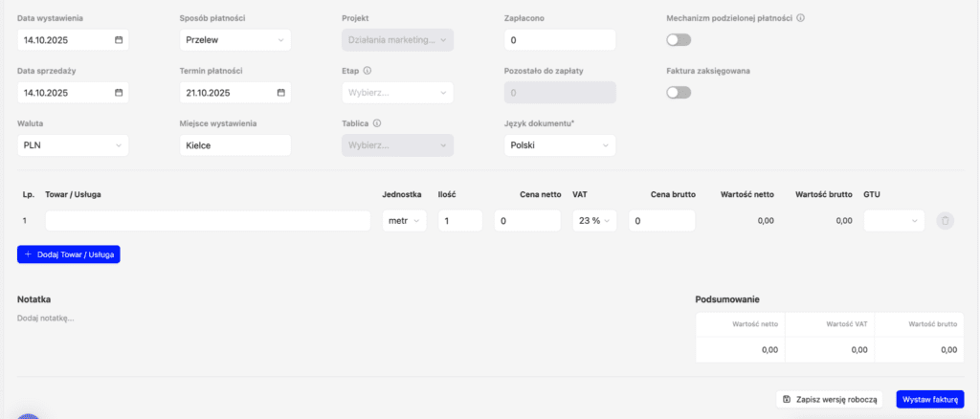Open the GTU dropdown in item row
This screenshot has width=980, height=419.
coord(894,221)
